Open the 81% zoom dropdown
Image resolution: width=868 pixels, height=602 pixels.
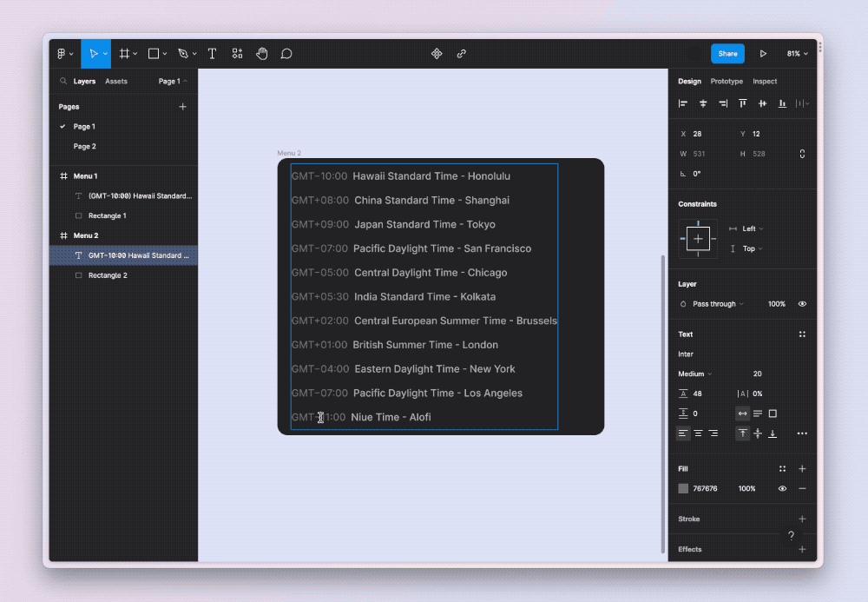pyautogui.click(x=797, y=54)
